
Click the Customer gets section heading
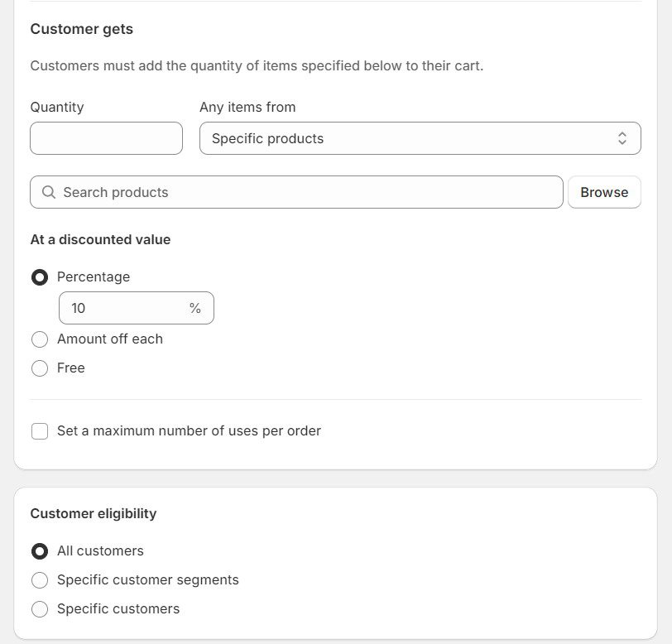point(81,29)
